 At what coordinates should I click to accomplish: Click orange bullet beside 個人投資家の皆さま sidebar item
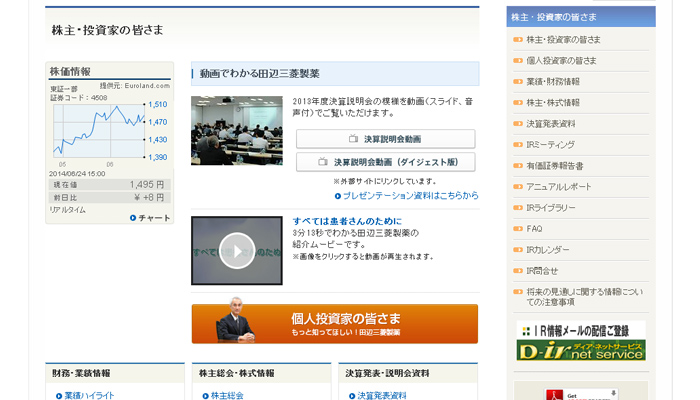518,61
